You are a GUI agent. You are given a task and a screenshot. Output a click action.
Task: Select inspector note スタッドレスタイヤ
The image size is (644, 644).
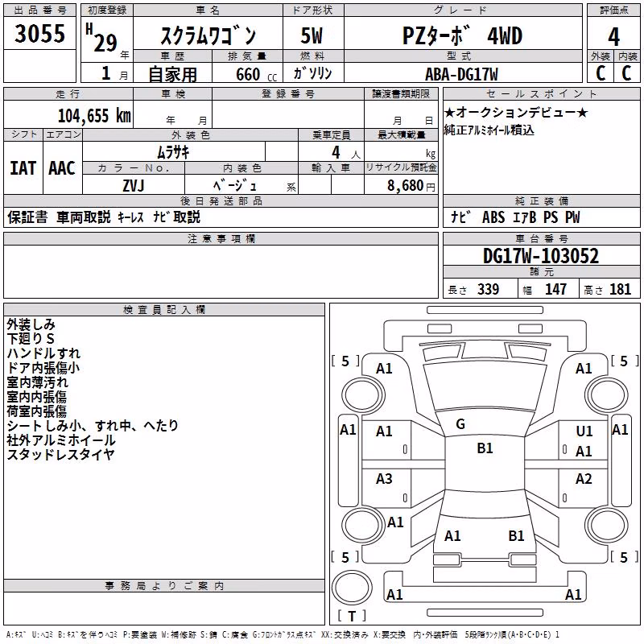tap(60, 454)
